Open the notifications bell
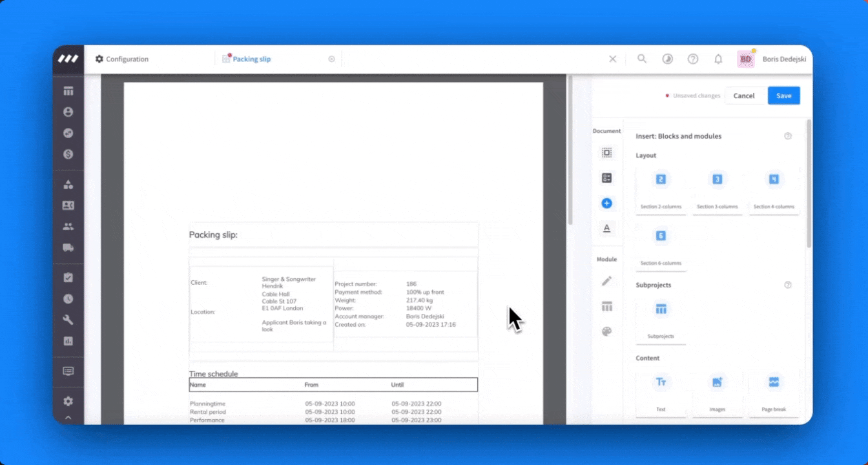This screenshot has height=465, width=868. [718, 59]
